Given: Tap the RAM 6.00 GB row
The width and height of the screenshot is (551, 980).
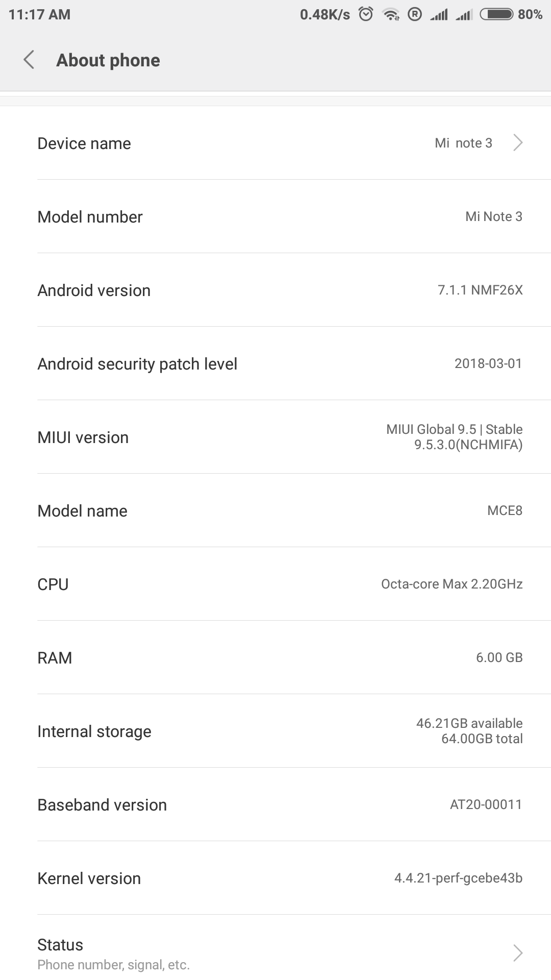Looking at the screenshot, I should (275, 658).
